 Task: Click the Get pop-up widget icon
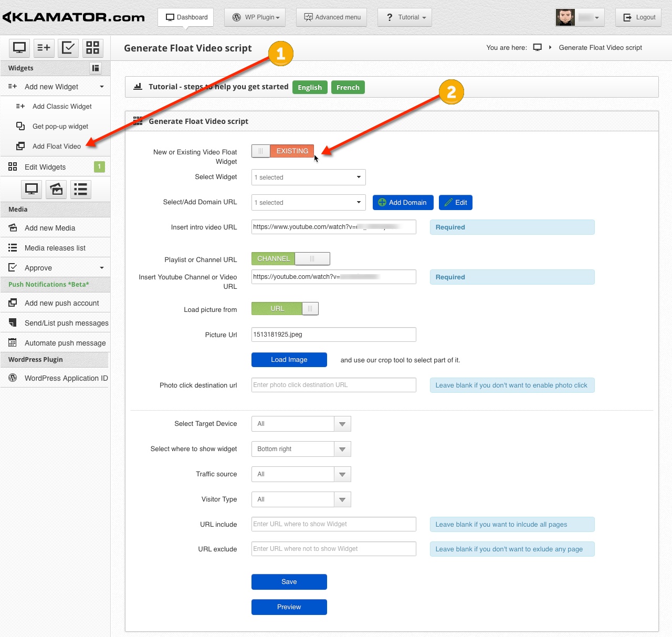click(20, 126)
